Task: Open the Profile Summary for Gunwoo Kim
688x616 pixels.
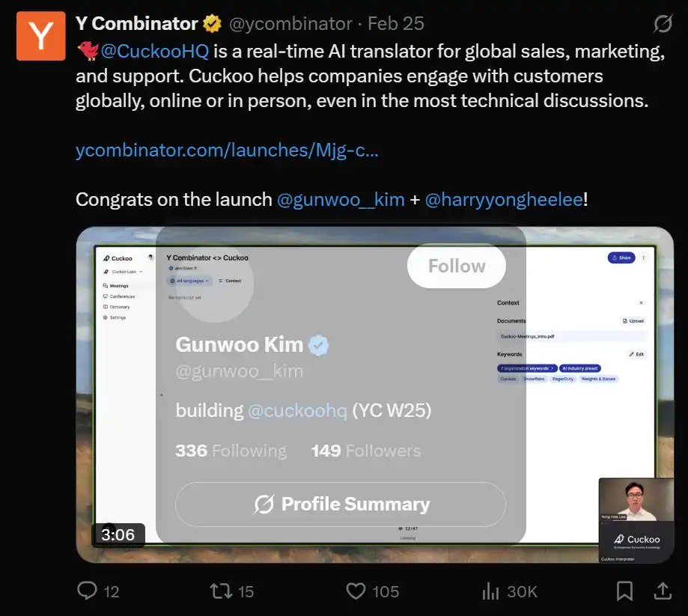Action: pyautogui.click(x=341, y=504)
